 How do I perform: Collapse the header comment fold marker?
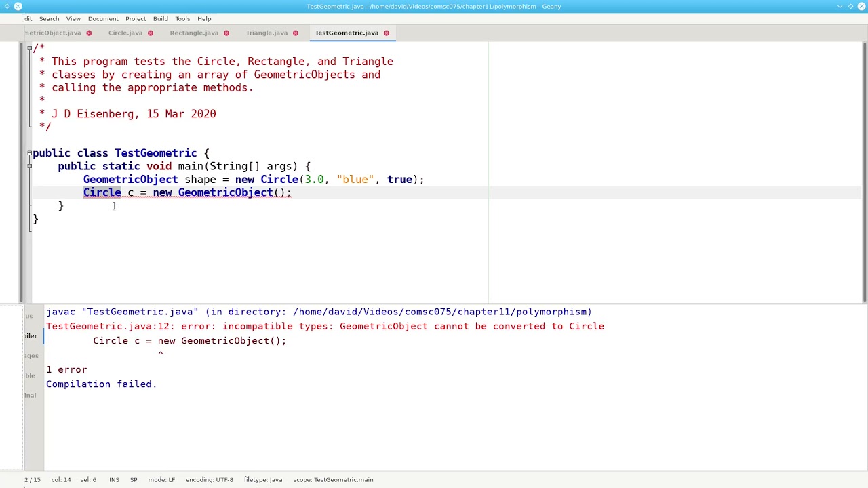pyautogui.click(x=29, y=48)
